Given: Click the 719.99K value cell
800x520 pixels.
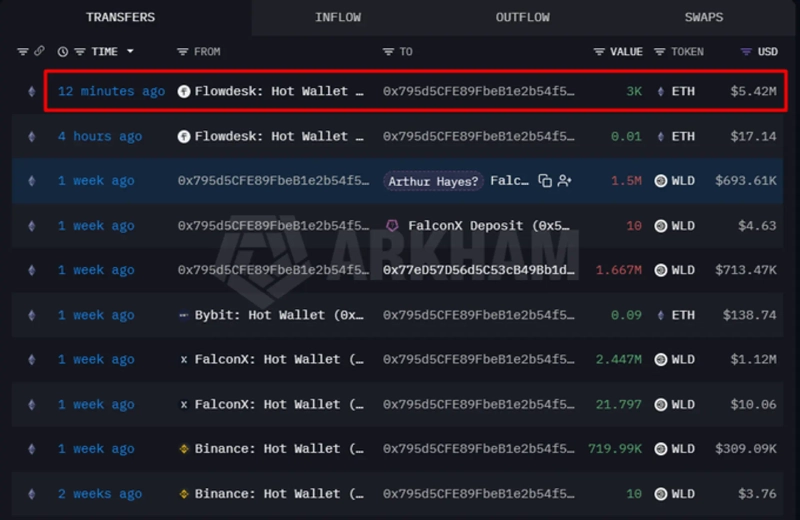Looking at the screenshot, I should (615, 449).
